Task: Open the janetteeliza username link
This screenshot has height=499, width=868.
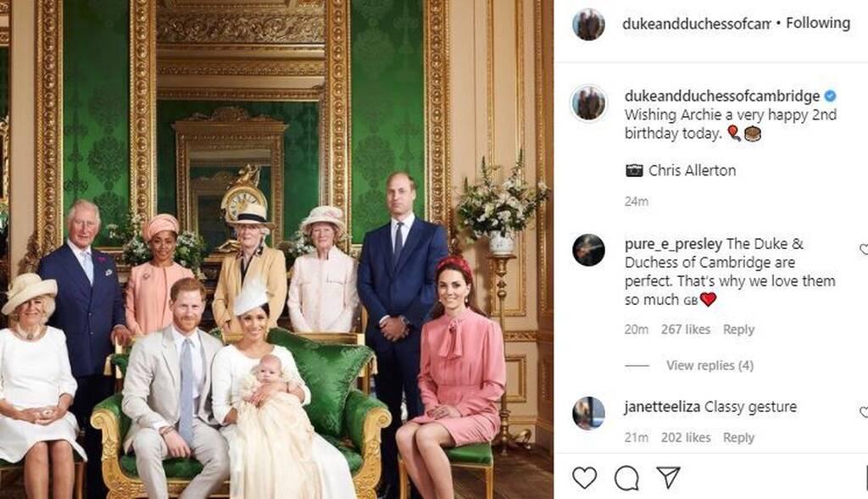Action: 662,408
